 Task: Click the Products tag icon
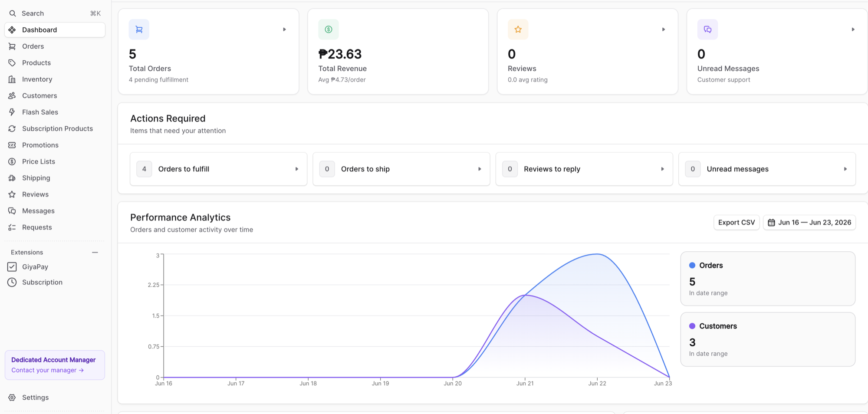[x=12, y=63]
